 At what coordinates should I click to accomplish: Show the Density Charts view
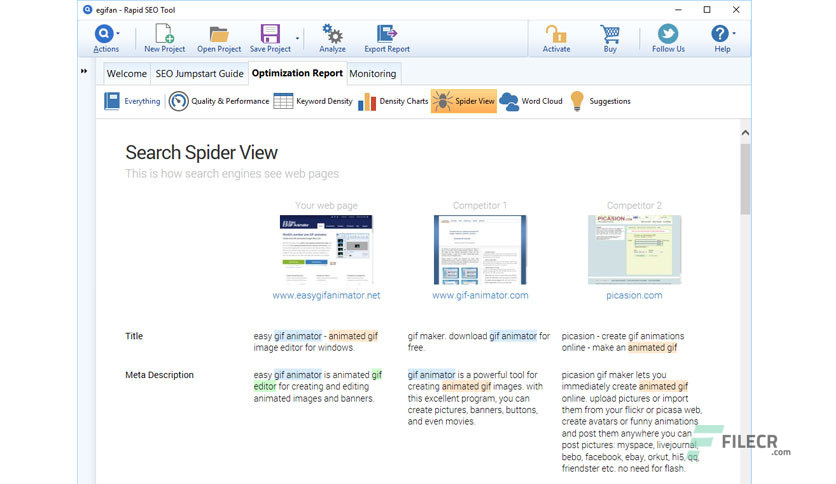[393, 101]
